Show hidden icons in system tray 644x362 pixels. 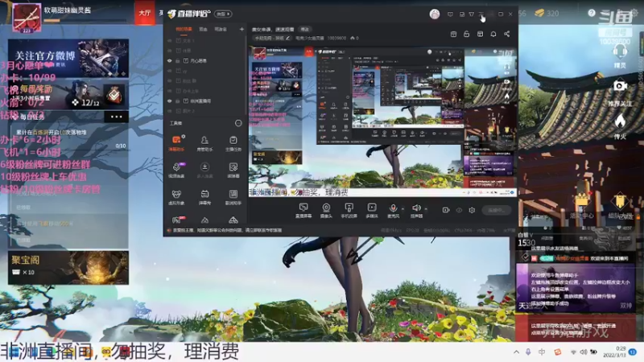[x=516, y=352]
